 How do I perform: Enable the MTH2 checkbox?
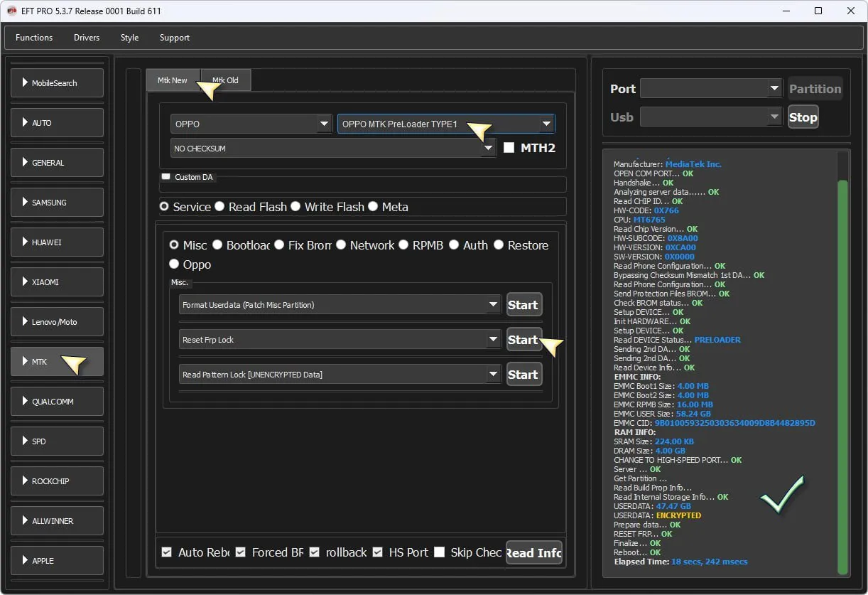point(509,148)
